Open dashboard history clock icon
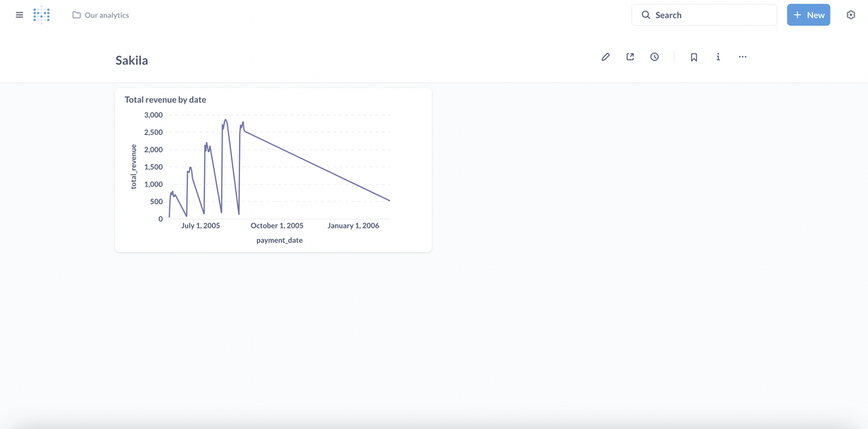Screen dimensions: 868x429 click(x=654, y=57)
